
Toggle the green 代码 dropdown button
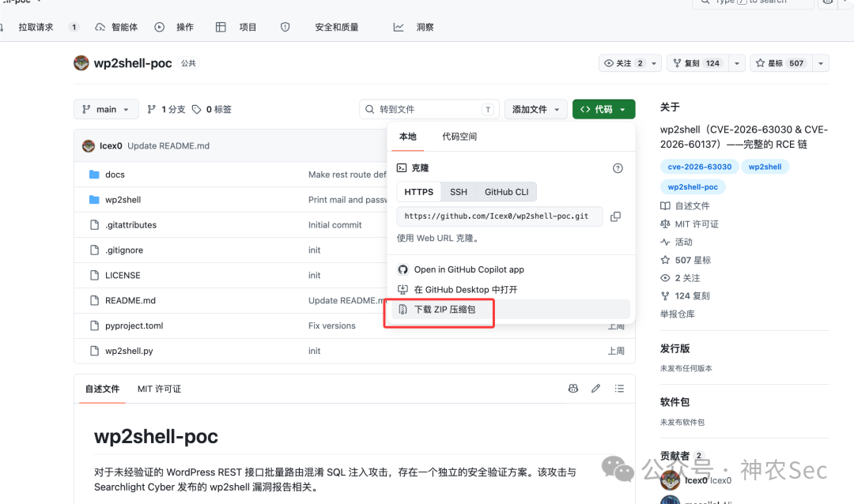(603, 109)
